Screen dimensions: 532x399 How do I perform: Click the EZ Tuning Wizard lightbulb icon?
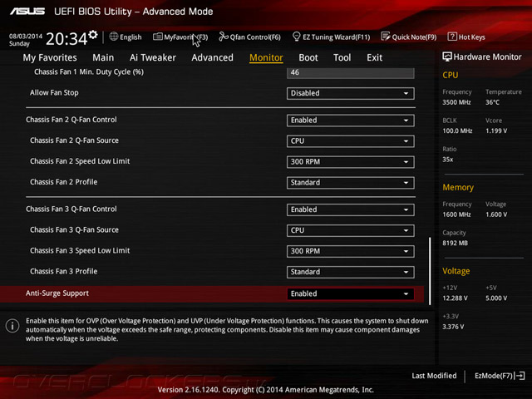296,37
